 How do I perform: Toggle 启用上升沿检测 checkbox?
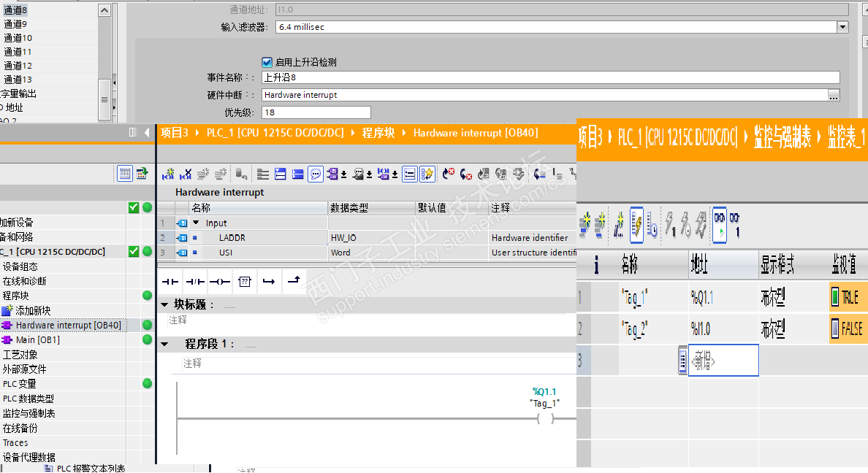(267, 62)
